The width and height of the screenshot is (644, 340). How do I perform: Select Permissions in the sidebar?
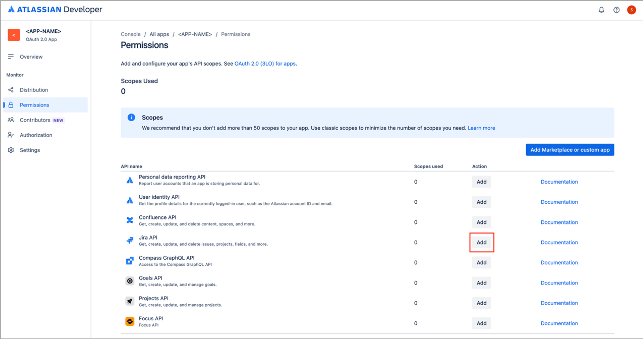(x=45, y=105)
